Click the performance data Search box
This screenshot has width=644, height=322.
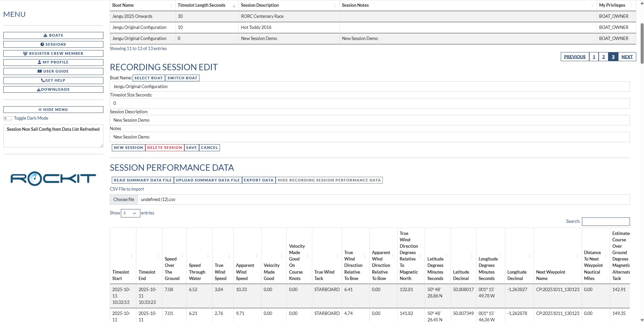[x=605, y=222]
